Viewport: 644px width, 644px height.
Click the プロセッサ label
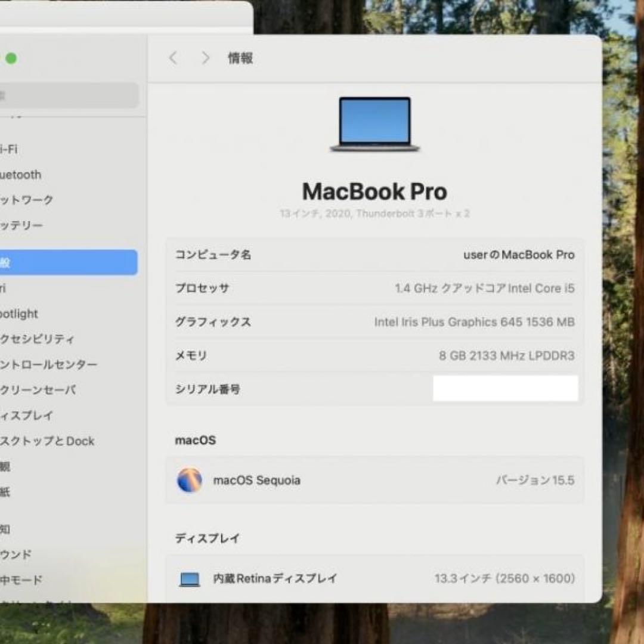pyautogui.click(x=202, y=289)
